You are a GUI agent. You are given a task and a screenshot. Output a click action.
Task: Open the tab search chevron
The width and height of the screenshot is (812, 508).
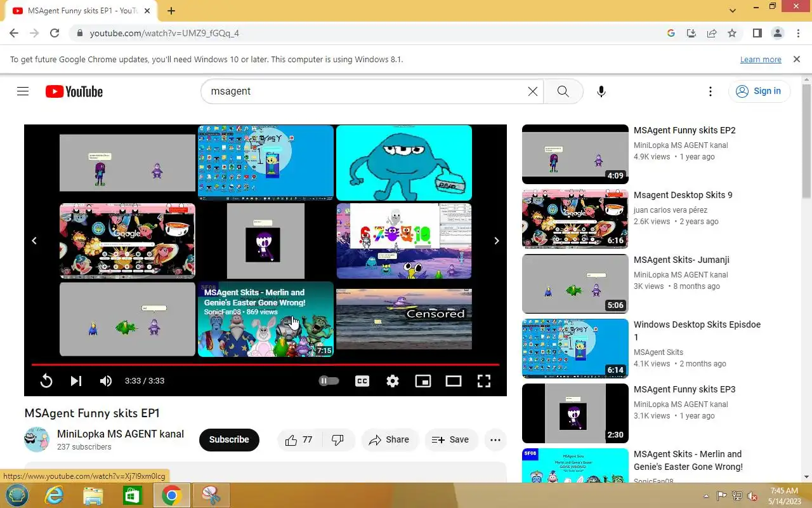(x=733, y=11)
